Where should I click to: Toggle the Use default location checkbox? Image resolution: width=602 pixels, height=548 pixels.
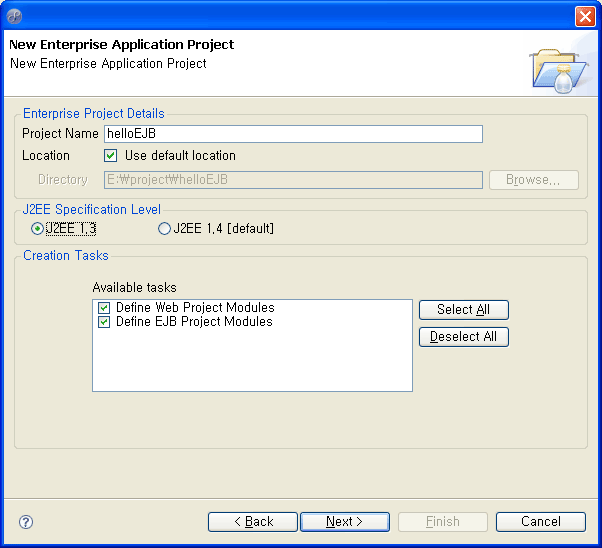(x=111, y=156)
